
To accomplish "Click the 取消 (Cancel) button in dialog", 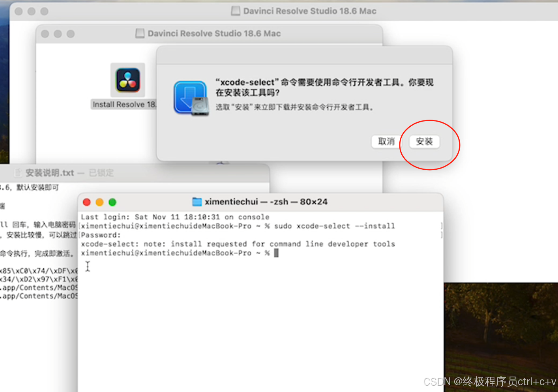I will pyautogui.click(x=386, y=142).
